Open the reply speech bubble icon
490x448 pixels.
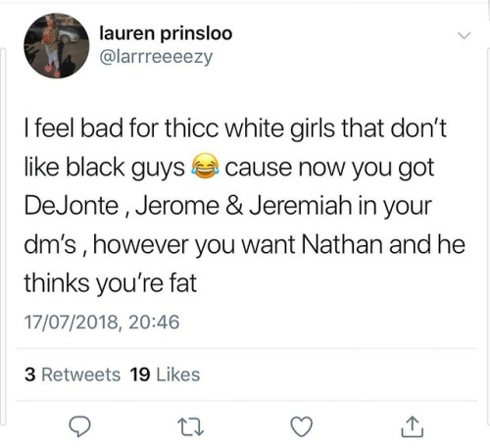pyautogui.click(x=79, y=426)
